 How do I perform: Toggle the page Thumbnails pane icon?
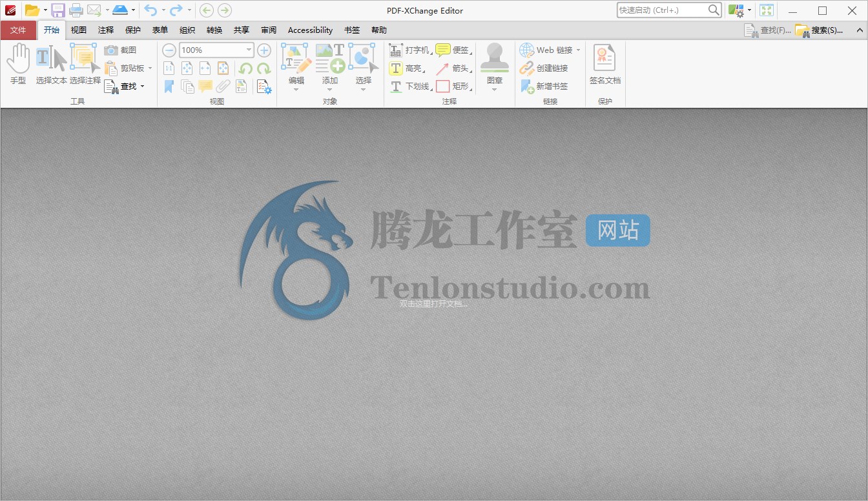pos(187,86)
